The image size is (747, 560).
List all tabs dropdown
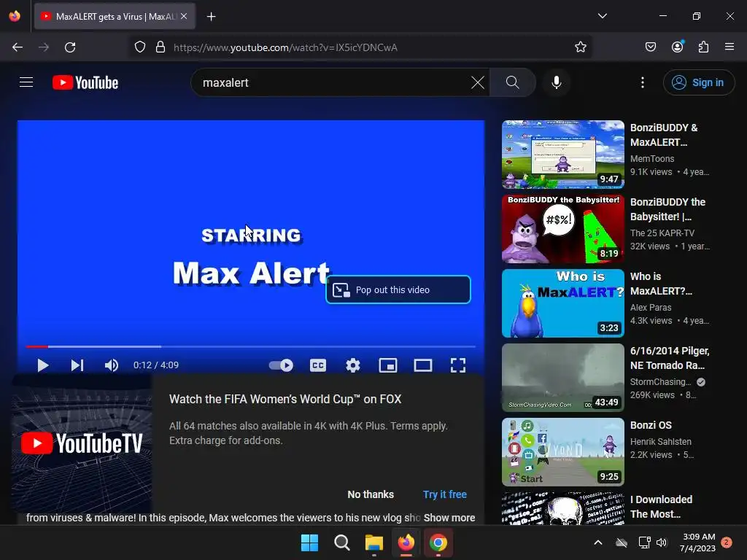point(602,16)
